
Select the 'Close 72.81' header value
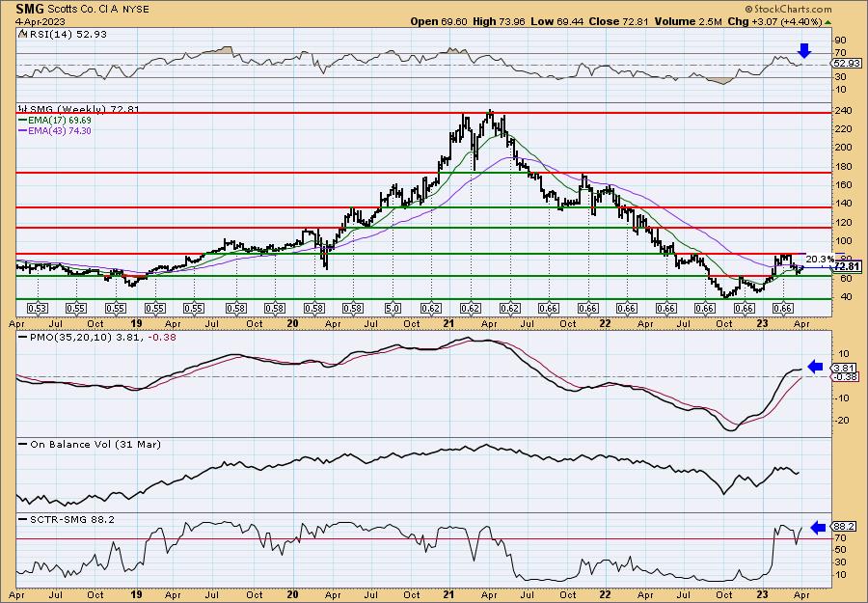tap(617, 21)
